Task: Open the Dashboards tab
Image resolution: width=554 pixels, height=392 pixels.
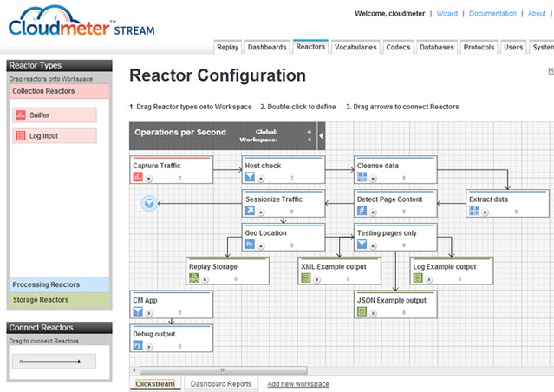Action: [x=267, y=47]
